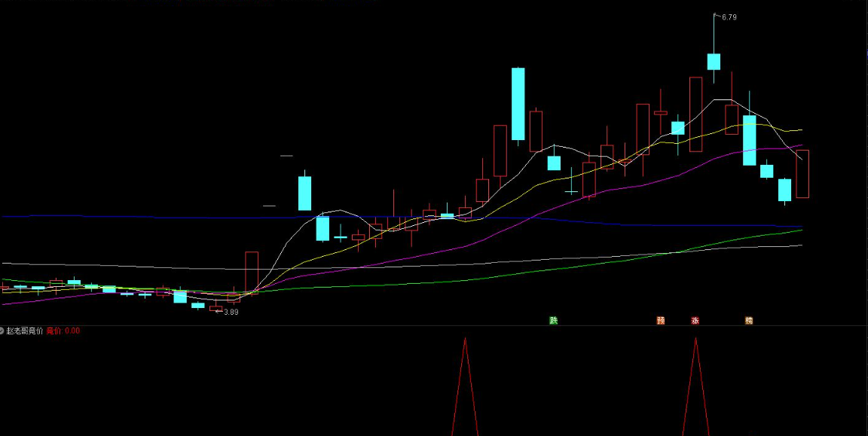Click the red 涨 marker

[695, 320]
